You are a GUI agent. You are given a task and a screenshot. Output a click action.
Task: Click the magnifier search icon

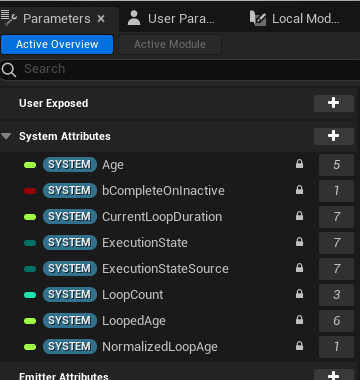pos(8,70)
